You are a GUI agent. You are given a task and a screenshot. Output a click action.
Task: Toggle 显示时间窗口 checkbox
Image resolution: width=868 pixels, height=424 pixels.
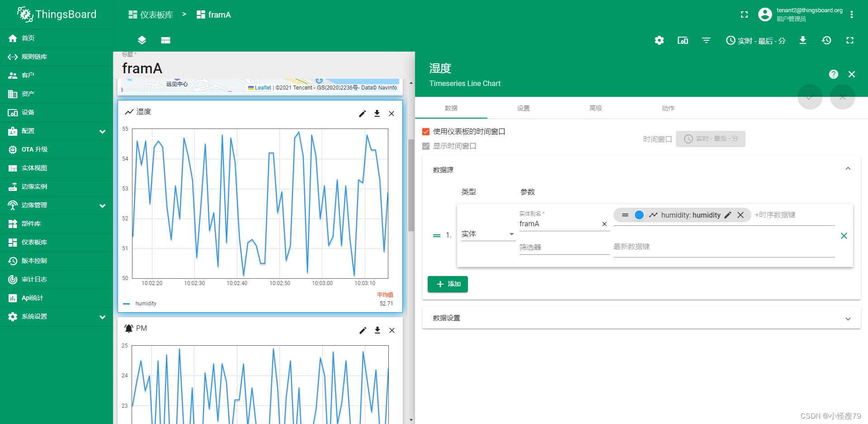(426, 146)
